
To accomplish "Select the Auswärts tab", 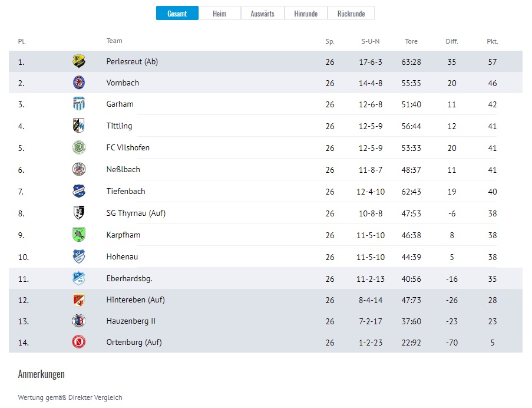I will [x=262, y=14].
